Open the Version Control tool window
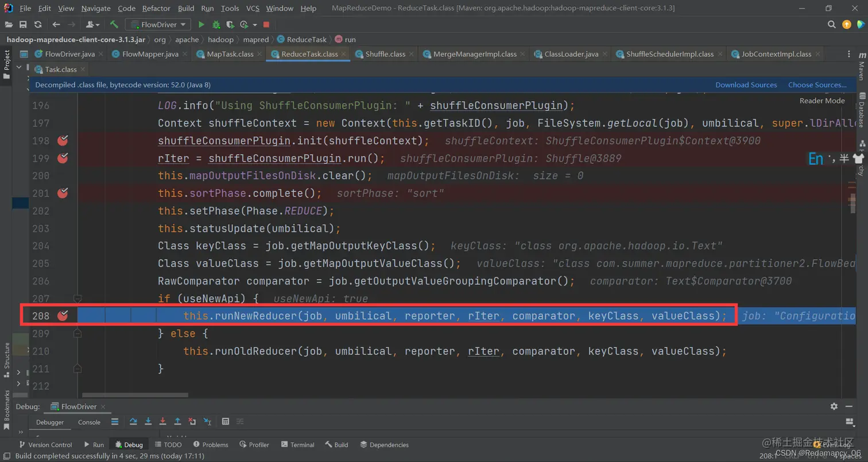 pos(45,445)
